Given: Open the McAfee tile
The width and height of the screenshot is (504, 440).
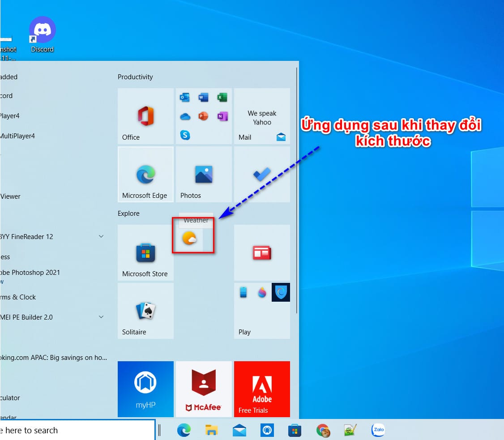Looking at the screenshot, I should click(x=204, y=389).
